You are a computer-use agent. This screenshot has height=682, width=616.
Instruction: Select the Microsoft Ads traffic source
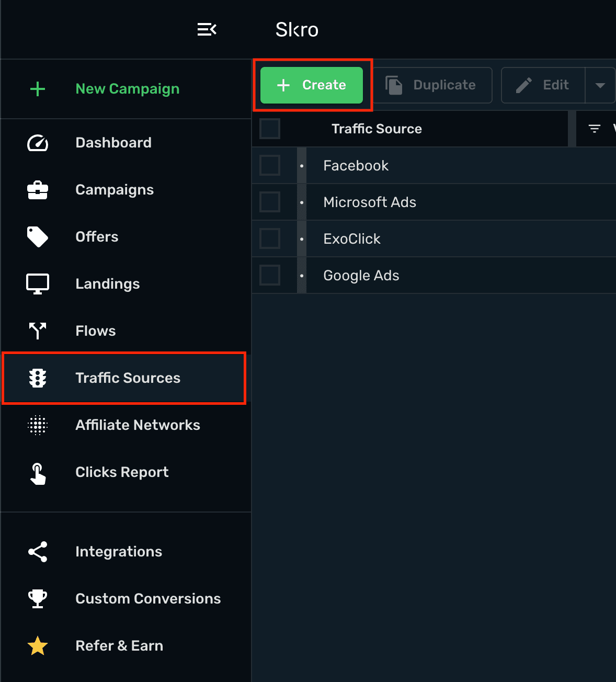tap(370, 202)
